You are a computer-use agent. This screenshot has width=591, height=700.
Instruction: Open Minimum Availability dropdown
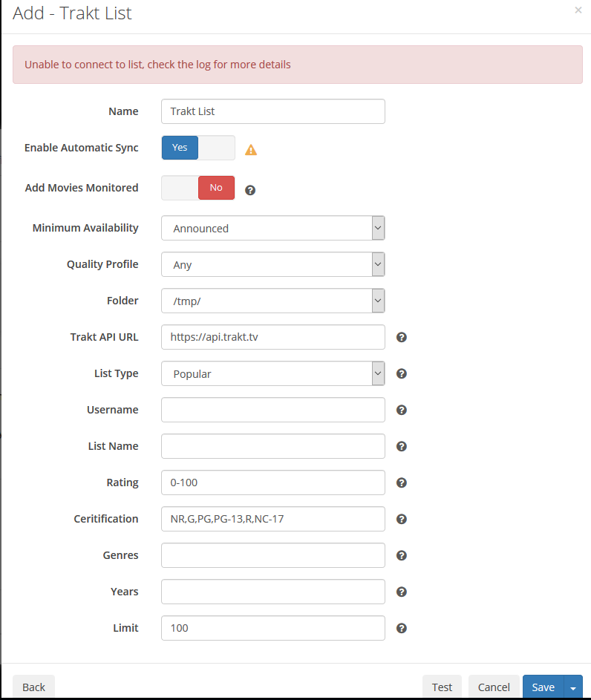(273, 228)
